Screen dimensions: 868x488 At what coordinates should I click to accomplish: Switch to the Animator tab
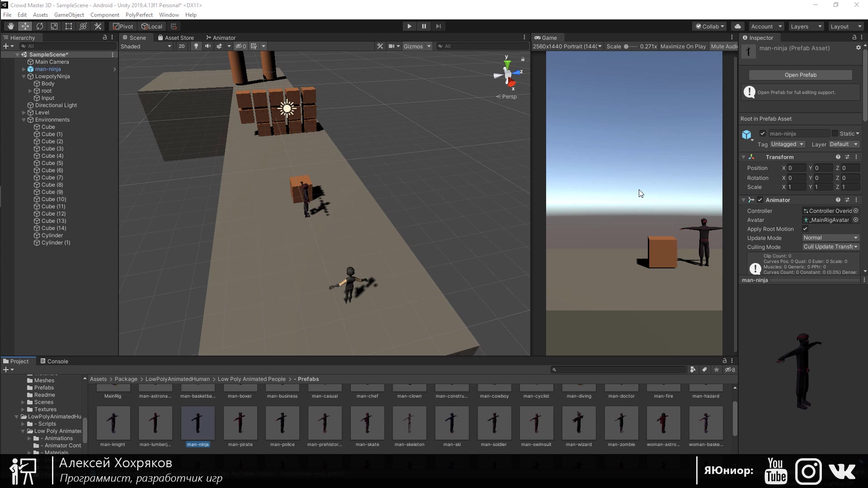click(221, 38)
